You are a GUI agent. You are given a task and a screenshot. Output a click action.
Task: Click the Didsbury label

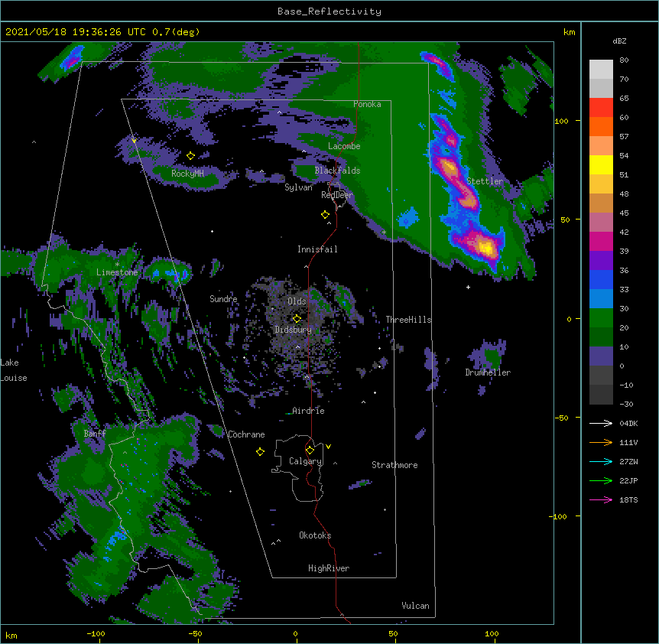point(294,330)
